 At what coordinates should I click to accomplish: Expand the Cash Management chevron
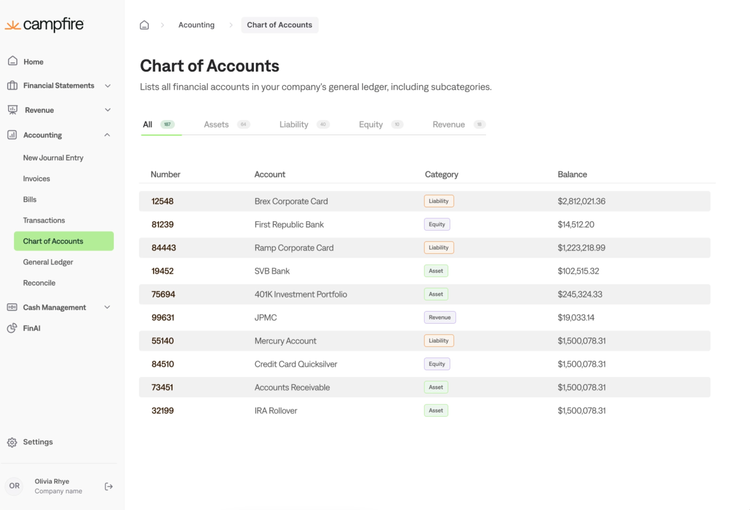(107, 307)
